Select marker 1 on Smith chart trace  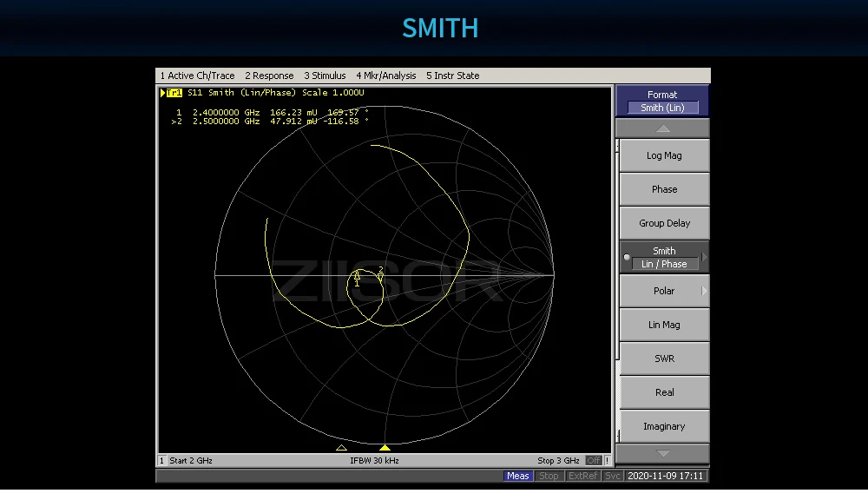tap(357, 276)
